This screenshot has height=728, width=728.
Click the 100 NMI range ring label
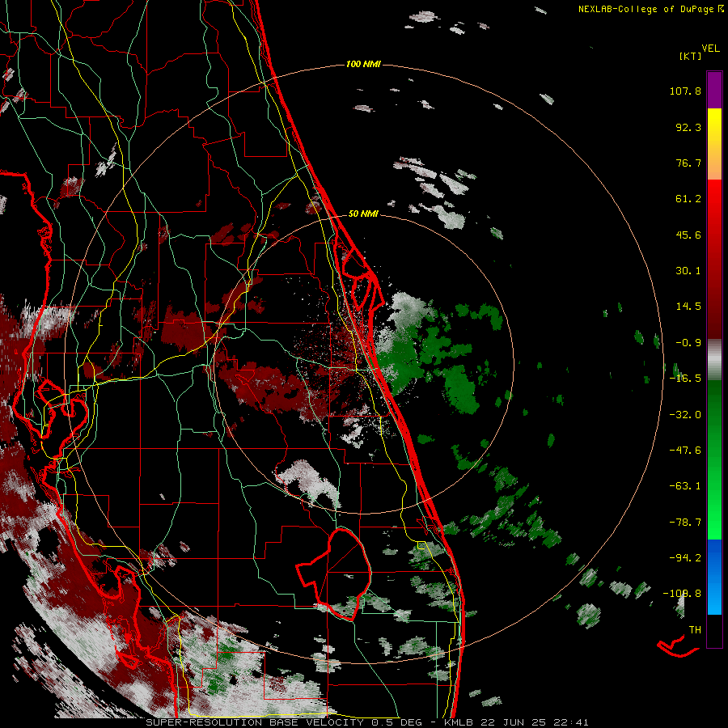363,64
